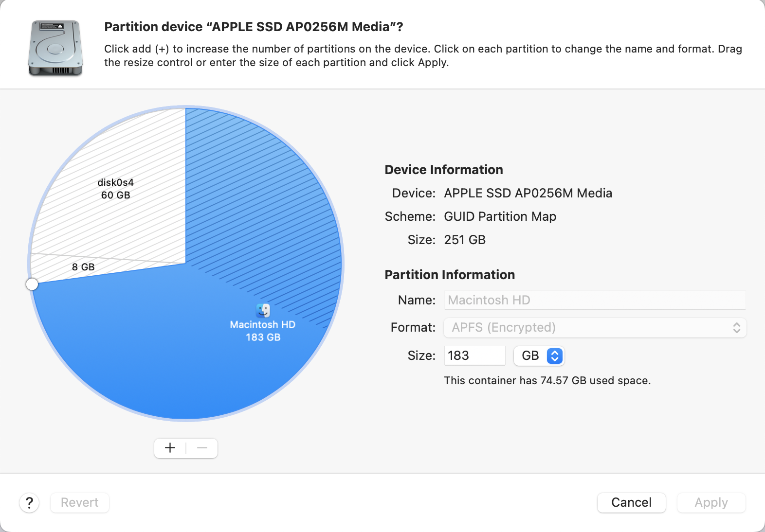Click the pie chart resize handle

coord(32,284)
